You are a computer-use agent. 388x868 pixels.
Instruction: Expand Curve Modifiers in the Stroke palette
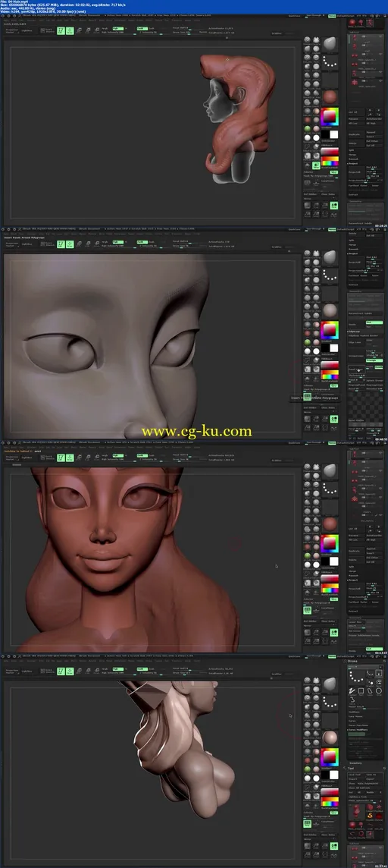tap(358, 730)
